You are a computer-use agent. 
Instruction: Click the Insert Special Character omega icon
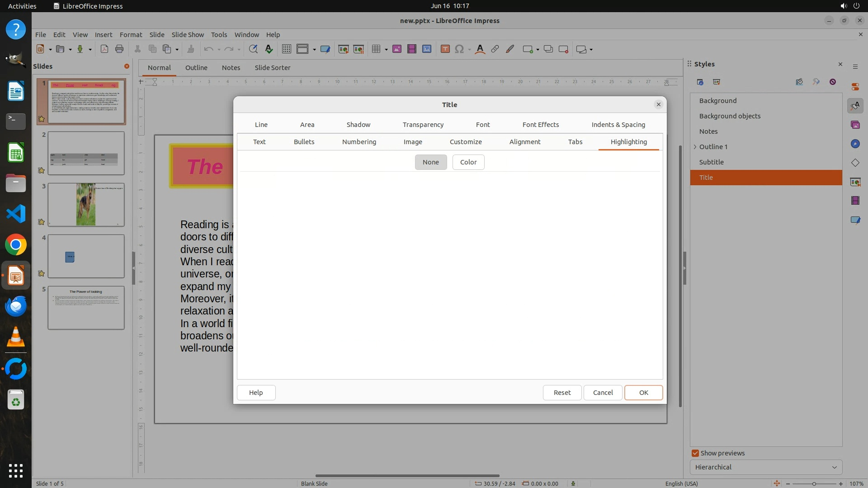pyautogui.click(x=459, y=49)
